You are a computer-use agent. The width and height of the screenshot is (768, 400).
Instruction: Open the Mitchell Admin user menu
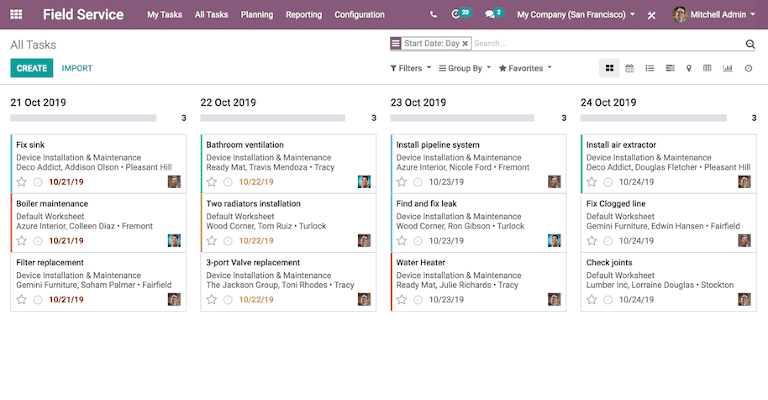point(714,15)
